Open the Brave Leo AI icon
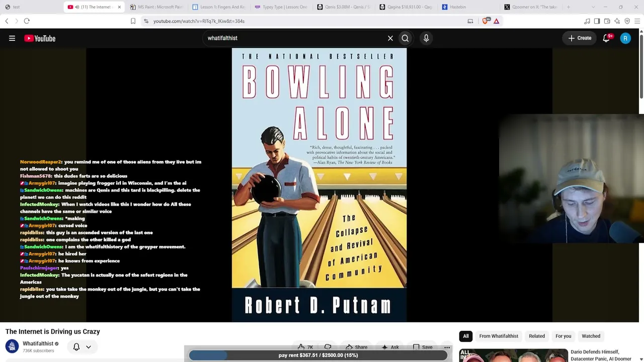644x362 pixels. point(617,21)
